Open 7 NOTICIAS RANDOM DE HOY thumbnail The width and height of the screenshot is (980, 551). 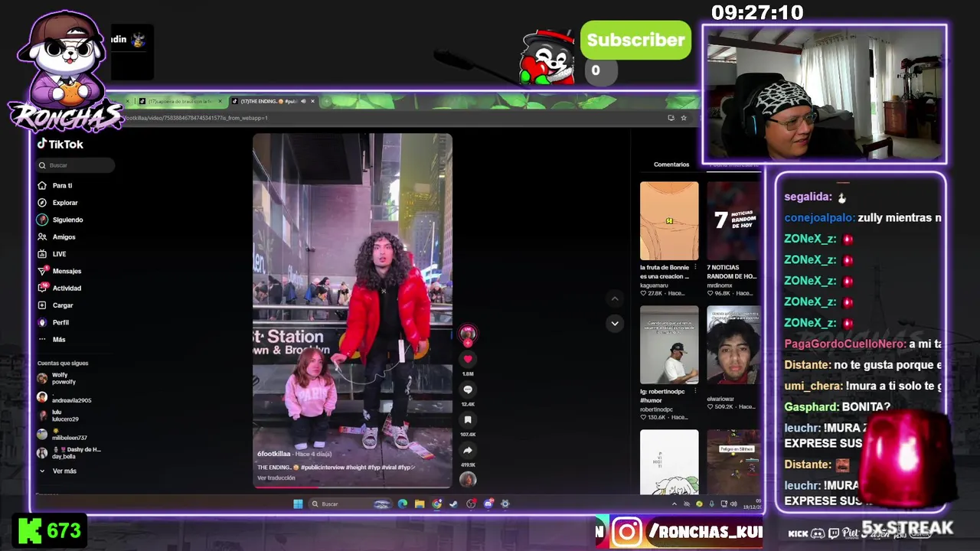[x=733, y=221]
